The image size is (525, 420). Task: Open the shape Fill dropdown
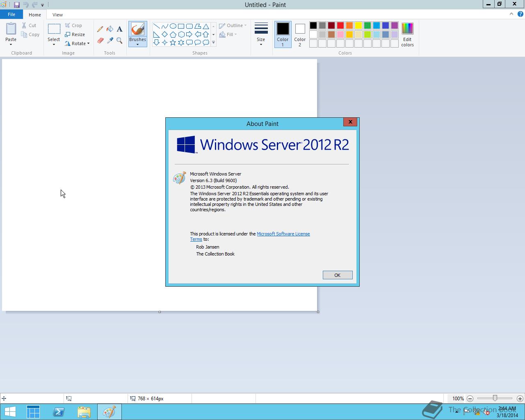tap(228, 34)
